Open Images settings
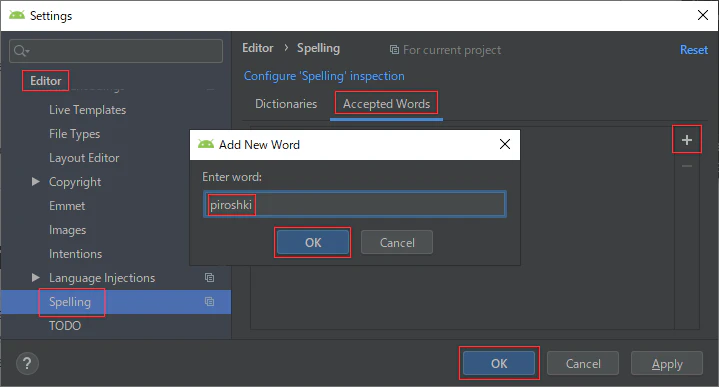This screenshot has height=387, width=719. [x=67, y=230]
